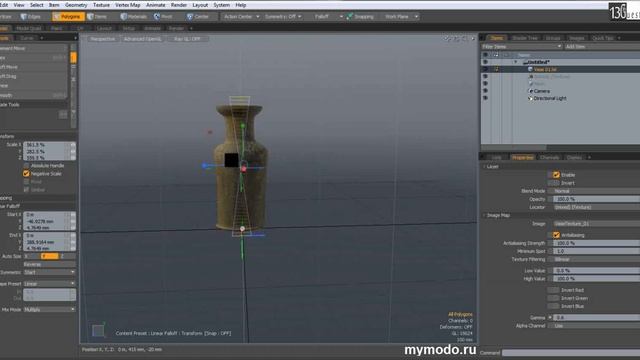Open the Shape Preset Linear dropdown
The image size is (640, 360).
[x=49, y=284]
